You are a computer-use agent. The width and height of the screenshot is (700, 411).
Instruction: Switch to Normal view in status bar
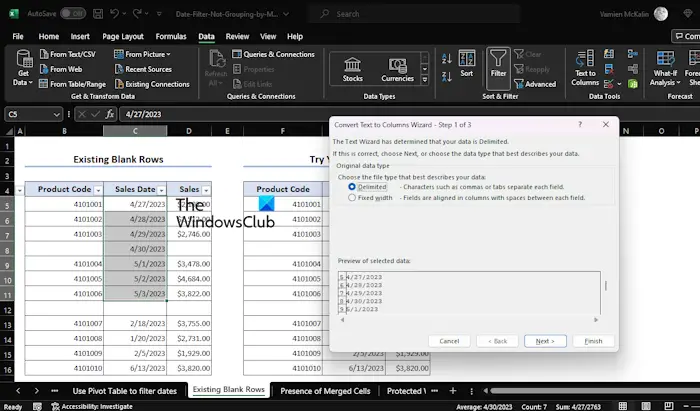[x=623, y=406]
